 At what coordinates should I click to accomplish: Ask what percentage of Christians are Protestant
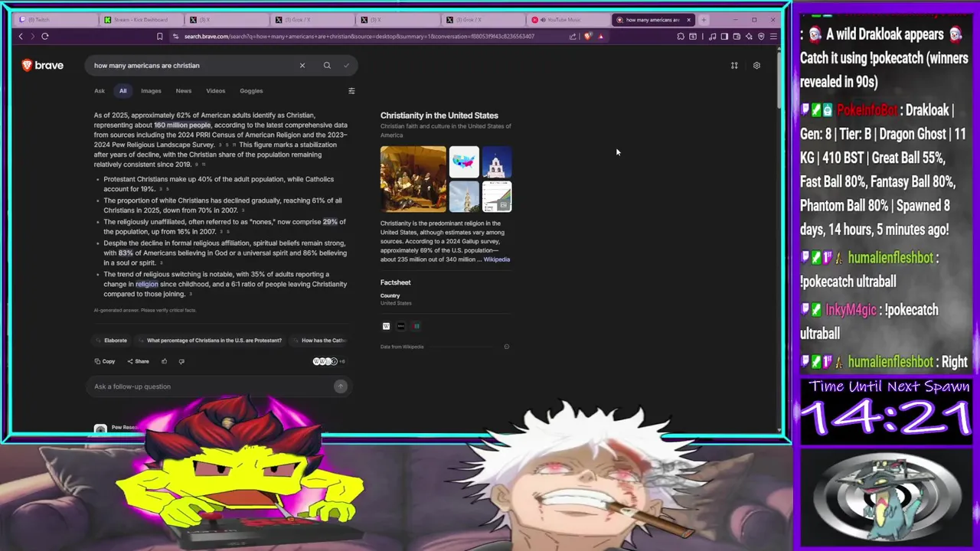pyautogui.click(x=211, y=340)
